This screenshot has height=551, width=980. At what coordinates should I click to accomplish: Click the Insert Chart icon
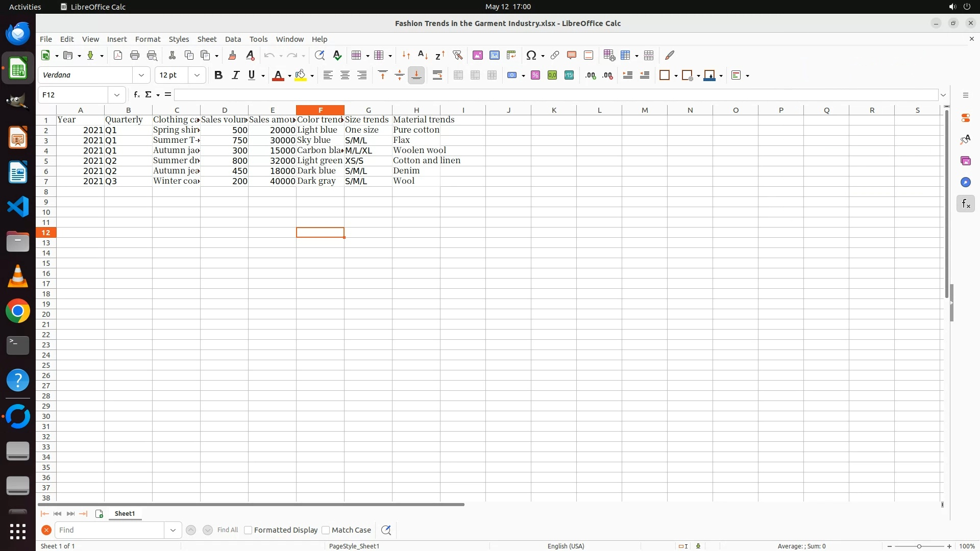[495, 55]
